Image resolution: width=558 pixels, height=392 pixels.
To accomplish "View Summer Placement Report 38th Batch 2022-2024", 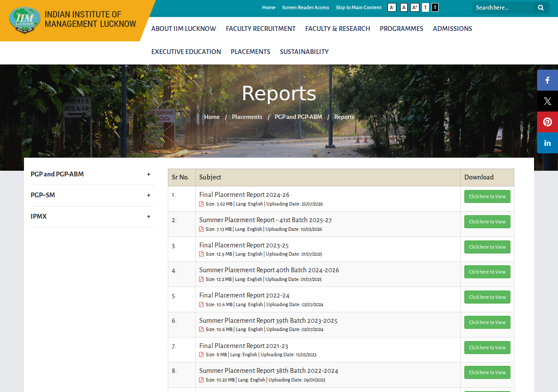I will (487, 372).
